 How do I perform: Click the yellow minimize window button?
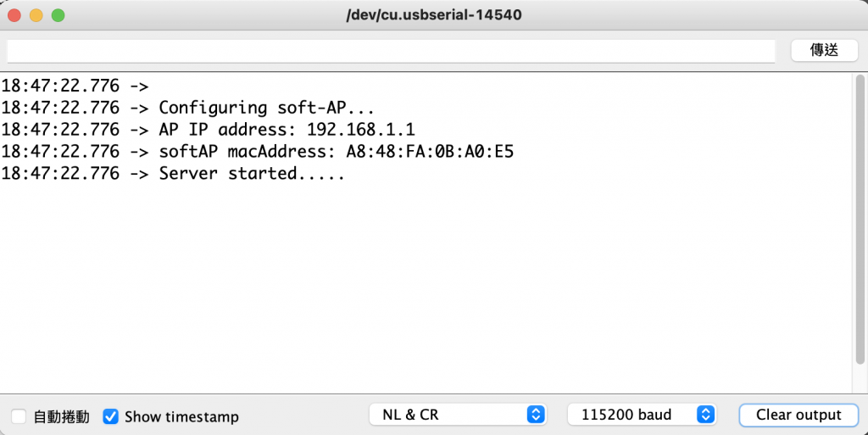36,15
